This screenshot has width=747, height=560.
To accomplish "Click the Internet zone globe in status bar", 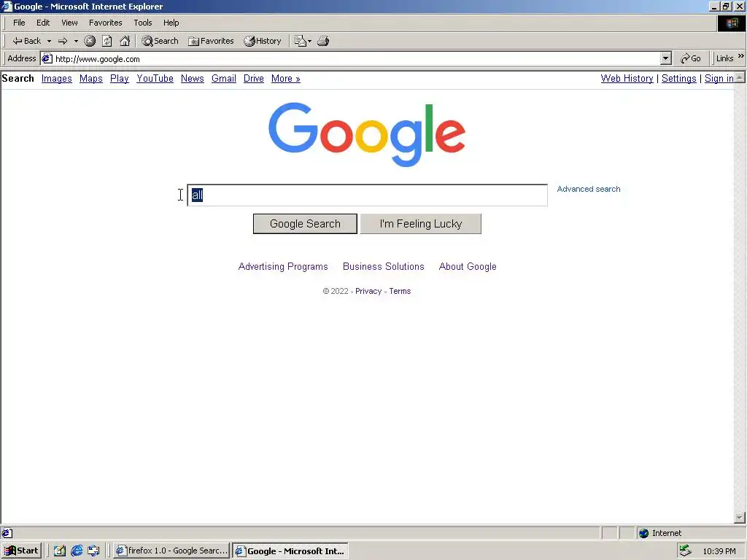I will pos(643,533).
